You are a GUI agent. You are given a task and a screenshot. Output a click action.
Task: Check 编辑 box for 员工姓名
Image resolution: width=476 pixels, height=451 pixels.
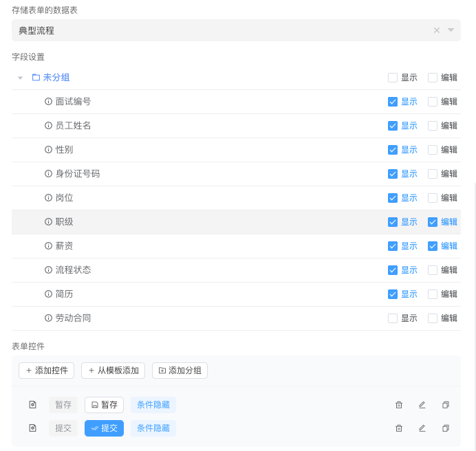(x=433, y=126)
